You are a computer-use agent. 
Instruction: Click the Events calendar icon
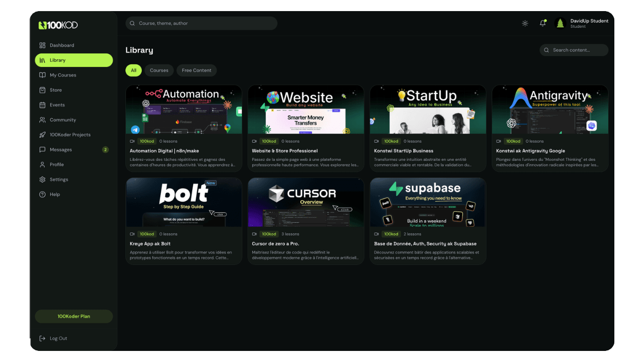pyautogui.click(x=43, y=105)
